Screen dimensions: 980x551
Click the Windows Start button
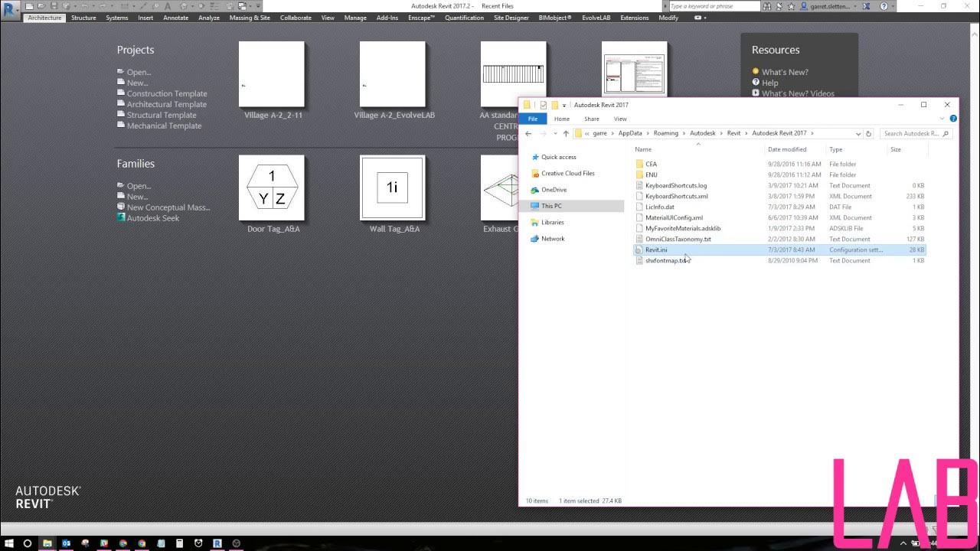point(8,543)
